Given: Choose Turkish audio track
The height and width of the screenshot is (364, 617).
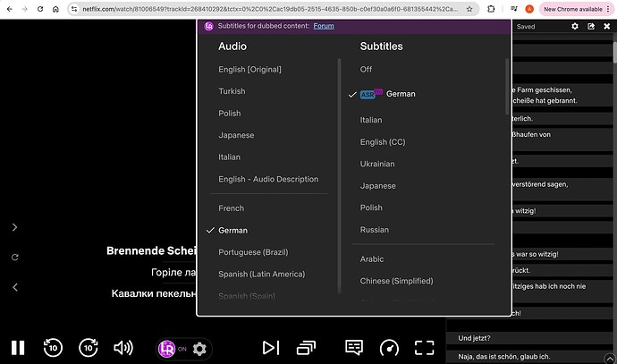Looking at the screenshot, I should point(232,91).
